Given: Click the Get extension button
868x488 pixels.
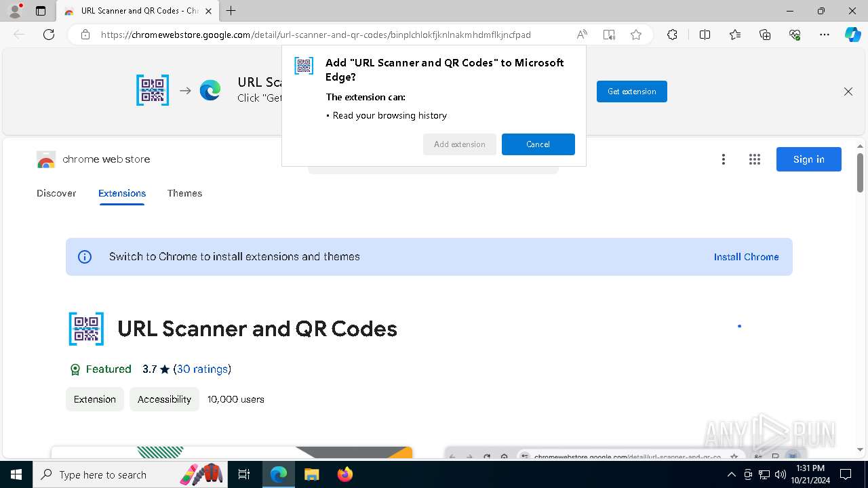Looking at the screenshot, I should 632,91.
